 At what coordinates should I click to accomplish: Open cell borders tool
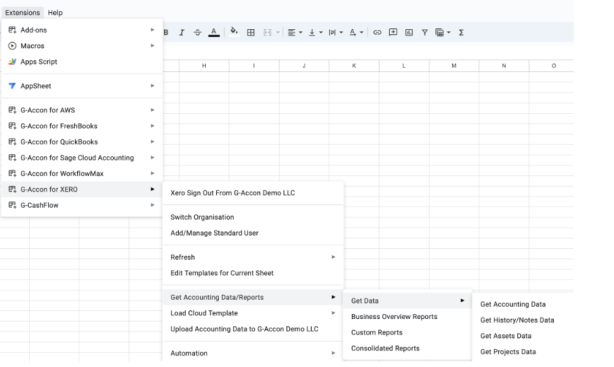point(251,33)
